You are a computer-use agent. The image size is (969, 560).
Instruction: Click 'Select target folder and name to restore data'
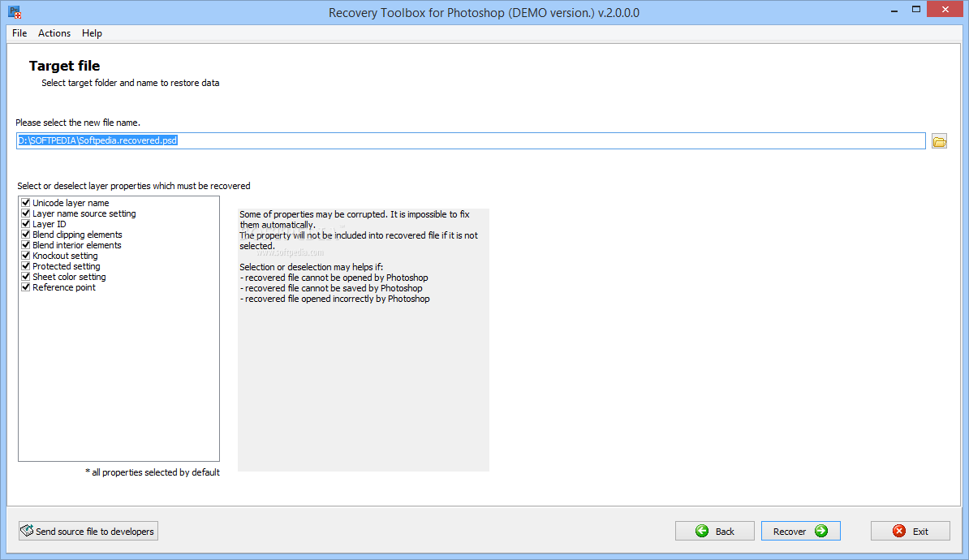131,83
